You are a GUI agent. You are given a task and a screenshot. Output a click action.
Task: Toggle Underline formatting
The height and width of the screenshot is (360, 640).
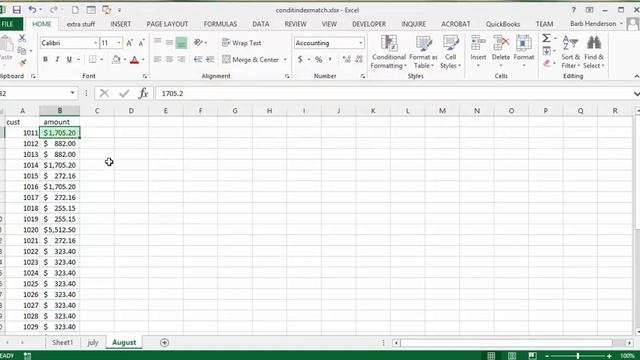(69, 60)
